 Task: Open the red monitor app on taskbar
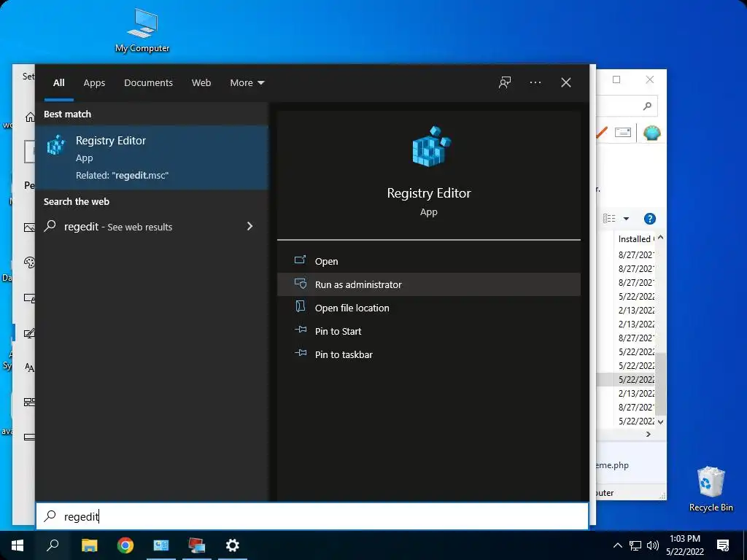[x=197, y=545]
